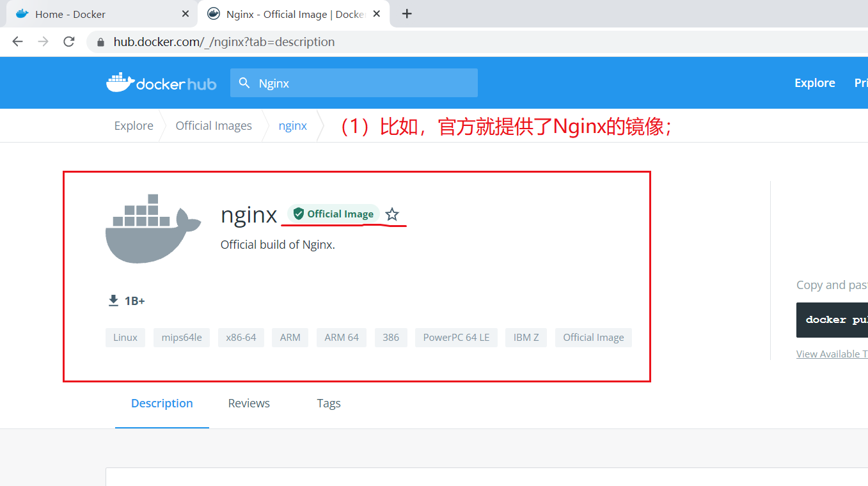Open Explore from the navigation bar
Screen dimensions: 868x486
tap(814, 82)
